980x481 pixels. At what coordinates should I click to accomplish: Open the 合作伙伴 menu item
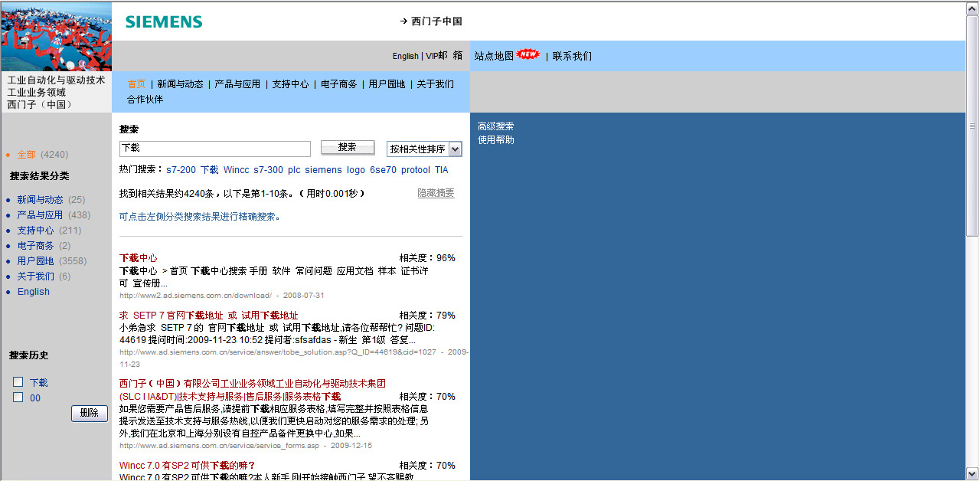pos(145,99)
